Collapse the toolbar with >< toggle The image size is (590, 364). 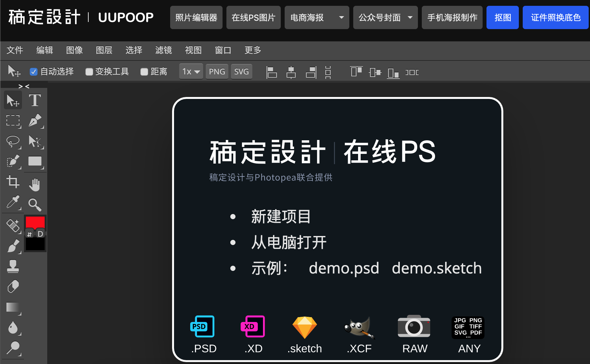pos(24,86)
